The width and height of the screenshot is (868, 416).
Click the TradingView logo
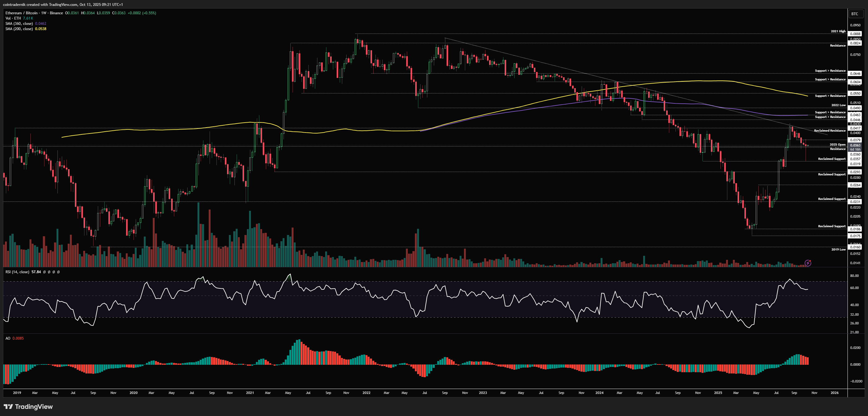(28, 407)
